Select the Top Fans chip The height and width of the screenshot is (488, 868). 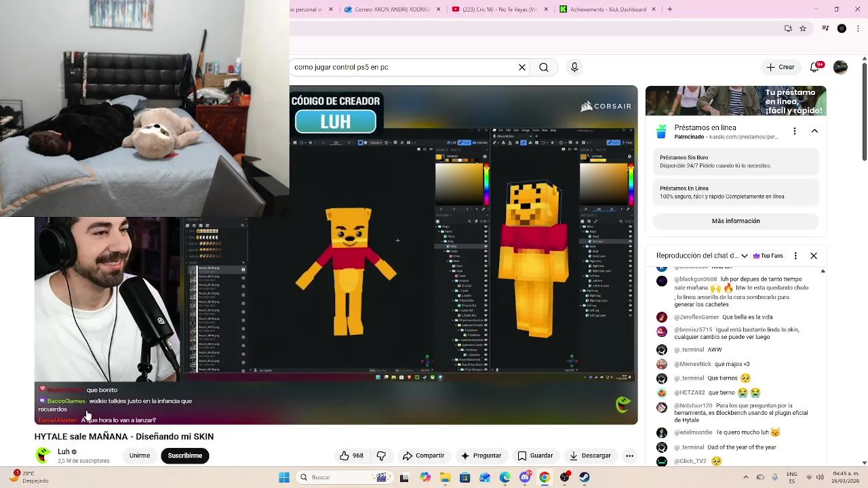[x=767, y=256]
